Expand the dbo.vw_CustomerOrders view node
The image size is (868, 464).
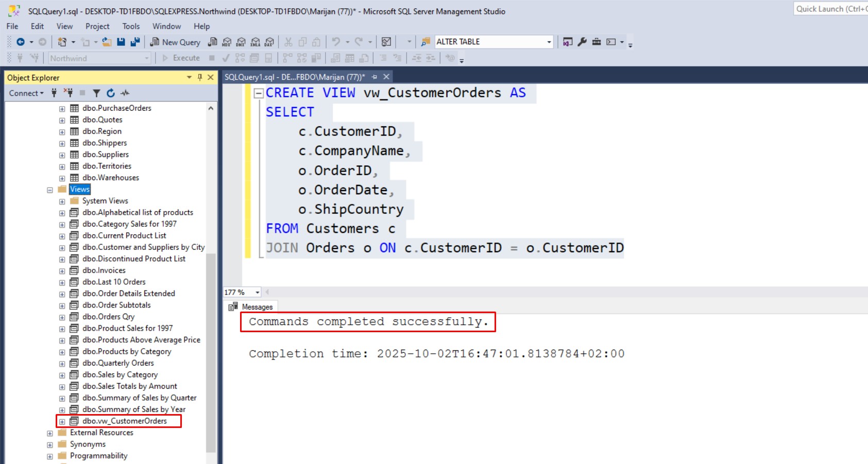point(62,421)
